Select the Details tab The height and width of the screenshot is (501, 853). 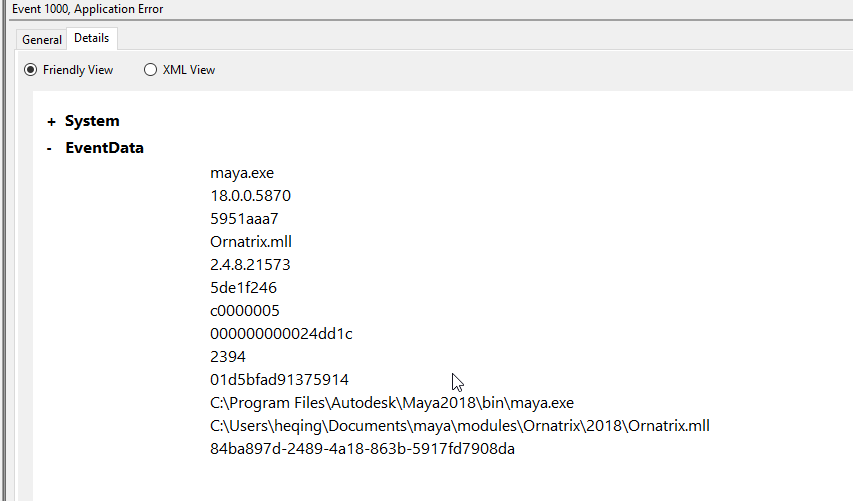point(91,39)
